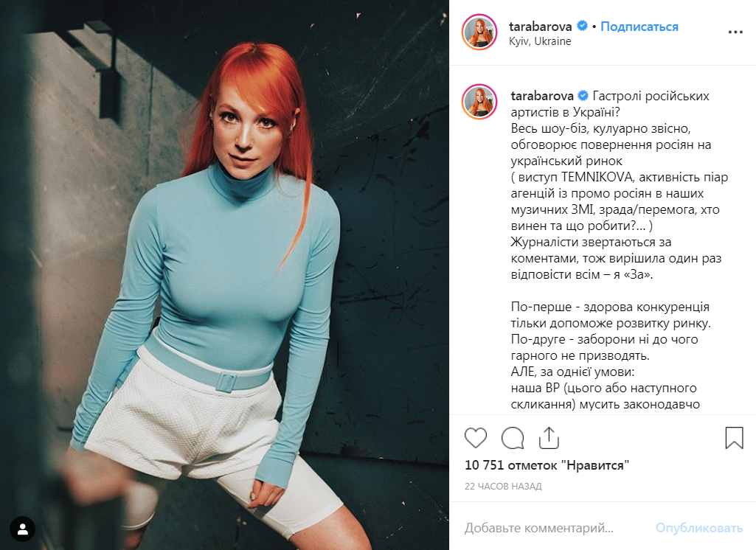This screenshot has width=756, height=550.
Task: View the 10 751 likes list
Action: tap(547, 465)
